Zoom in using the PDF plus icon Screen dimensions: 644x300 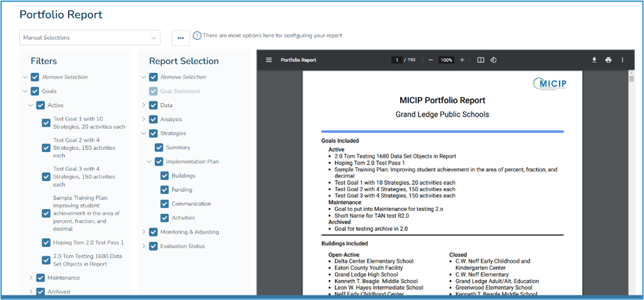[x=462, y=60]
